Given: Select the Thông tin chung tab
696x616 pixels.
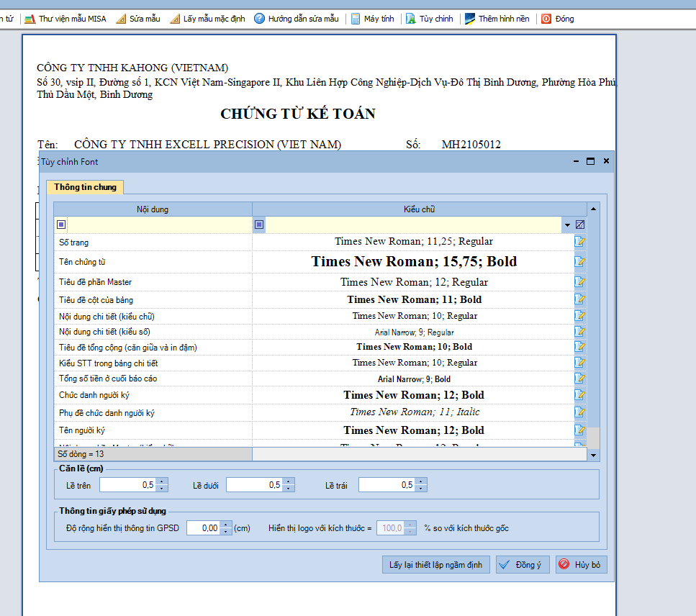Looking at the screenshot, I should [x=85, y=187].
